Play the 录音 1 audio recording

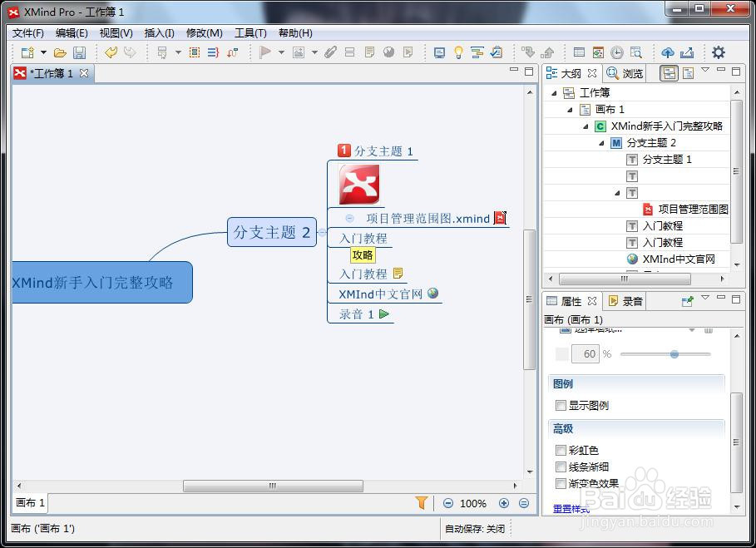[385, 313]
